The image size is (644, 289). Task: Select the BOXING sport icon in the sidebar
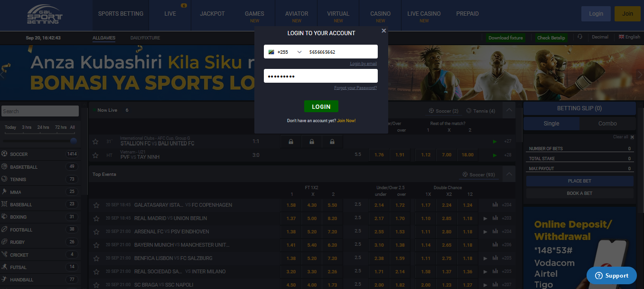pos(5,217)
